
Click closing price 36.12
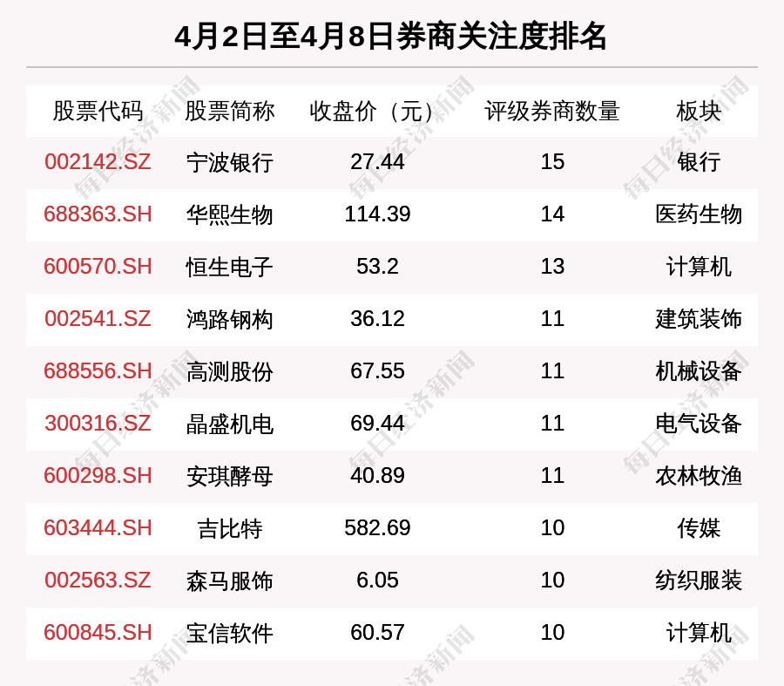[377, 319]
